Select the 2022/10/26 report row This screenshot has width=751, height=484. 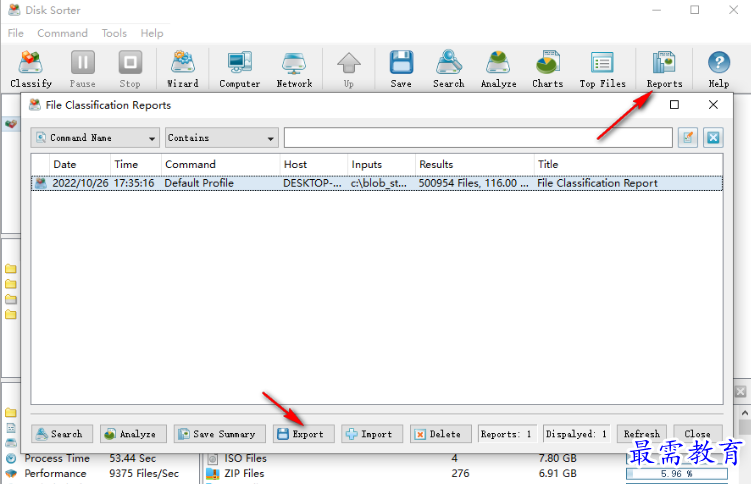tap(377, 183)
